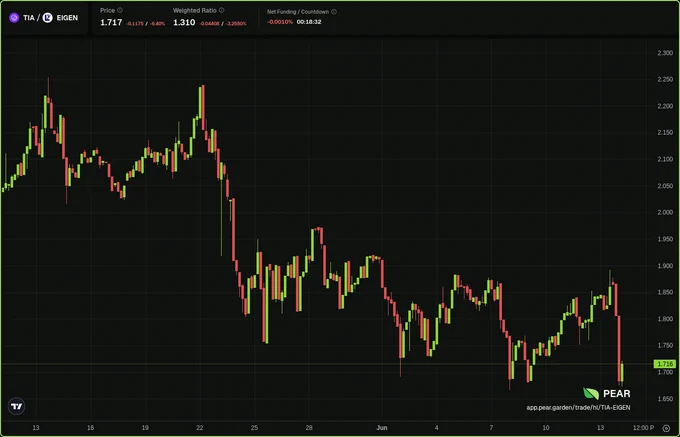
Task: Click the 2.200 price axis label
Action: pyautogui.click(x=665, y=106)
